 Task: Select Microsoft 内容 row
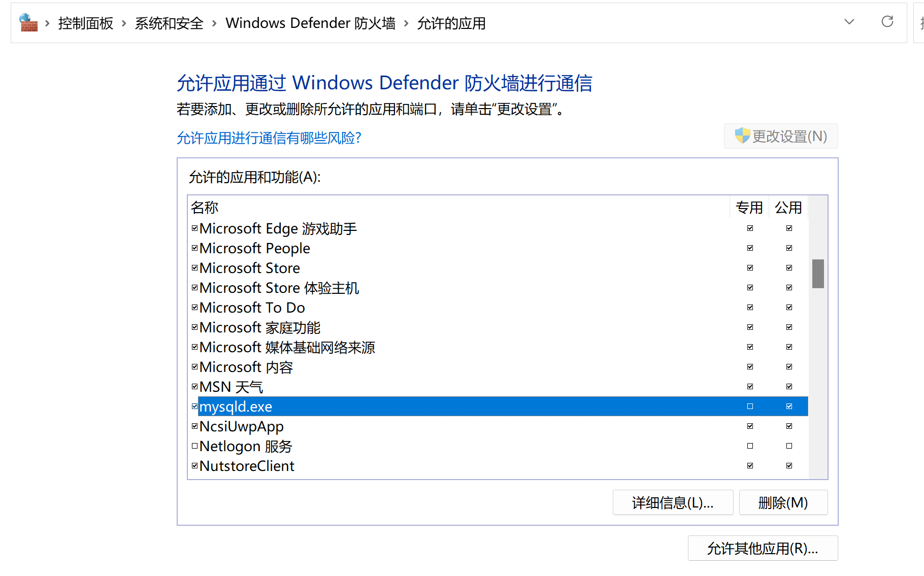[x=498, y=367]
